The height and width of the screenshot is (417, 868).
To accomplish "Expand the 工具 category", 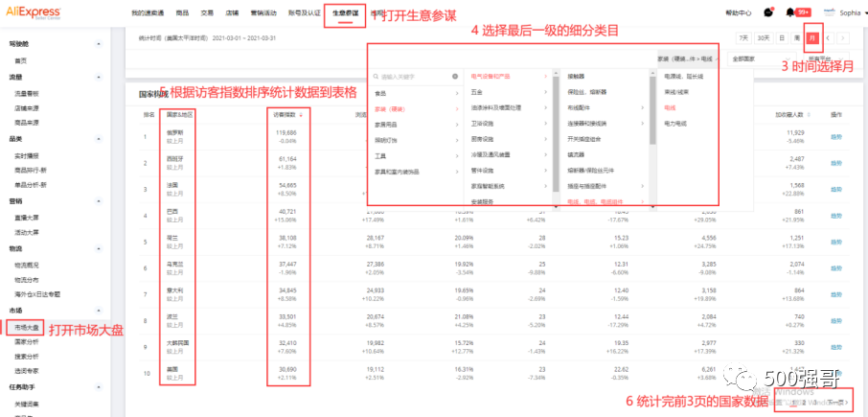I will point(416,156).
